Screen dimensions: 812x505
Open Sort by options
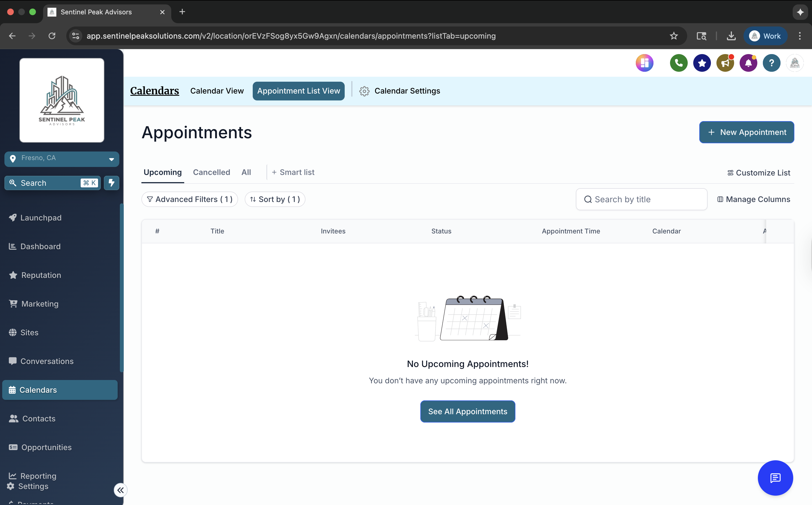click(x=275, y=199)
